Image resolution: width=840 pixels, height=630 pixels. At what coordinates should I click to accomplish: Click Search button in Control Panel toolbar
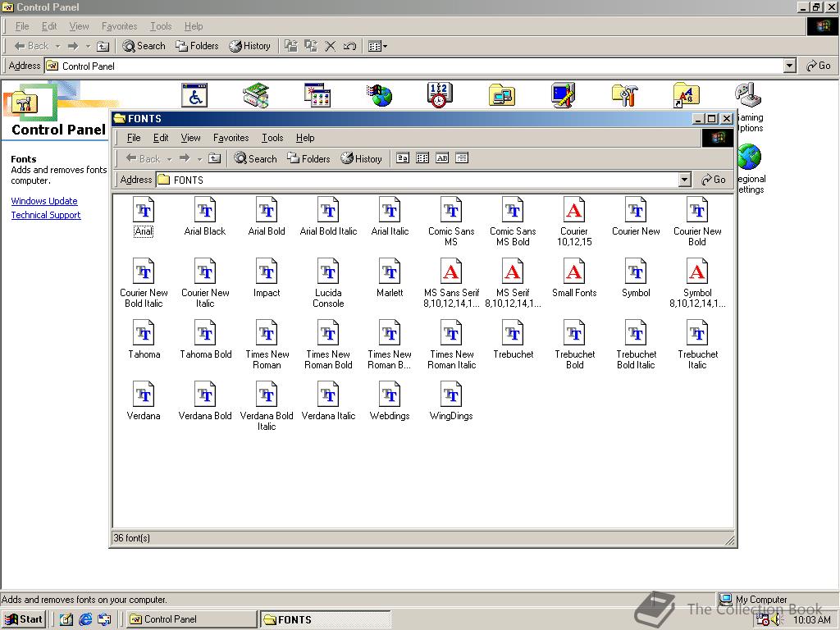[x=144, y=46]
